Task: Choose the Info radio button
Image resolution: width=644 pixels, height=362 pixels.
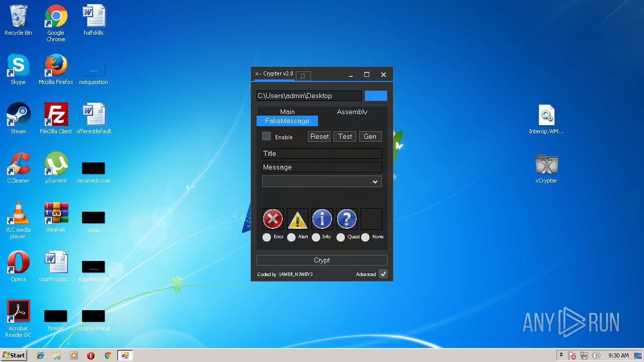Action: (316, 237)
